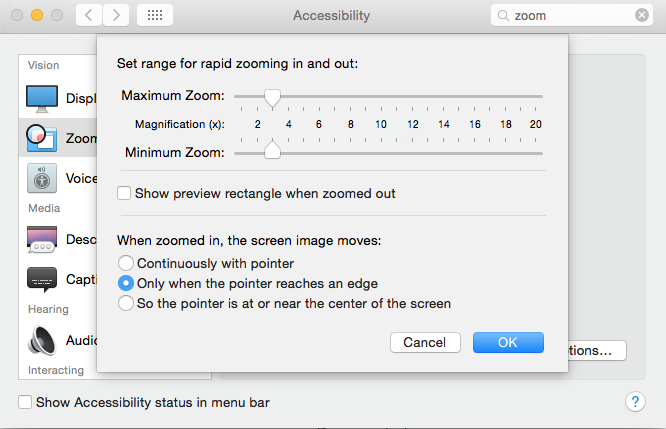Select the Captions sidebar icon
This screenshot has width=666, height=429.
click(42, 279)
